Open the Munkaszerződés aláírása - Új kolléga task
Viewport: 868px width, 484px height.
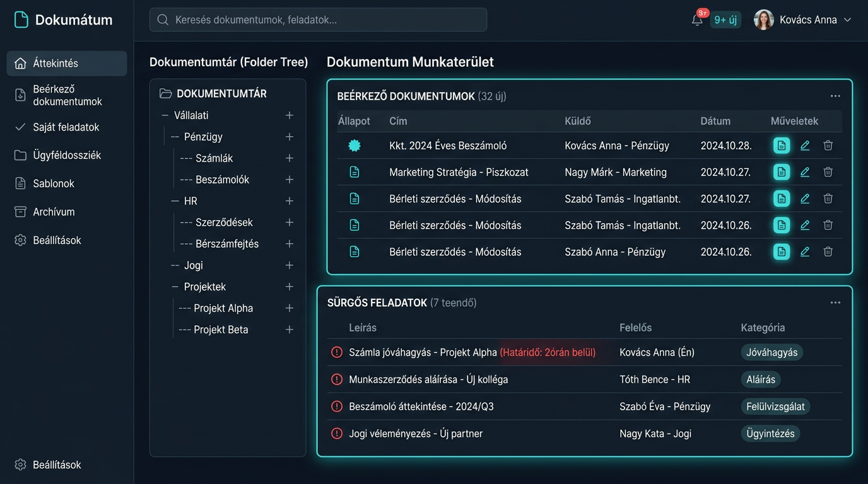(428, 379)
